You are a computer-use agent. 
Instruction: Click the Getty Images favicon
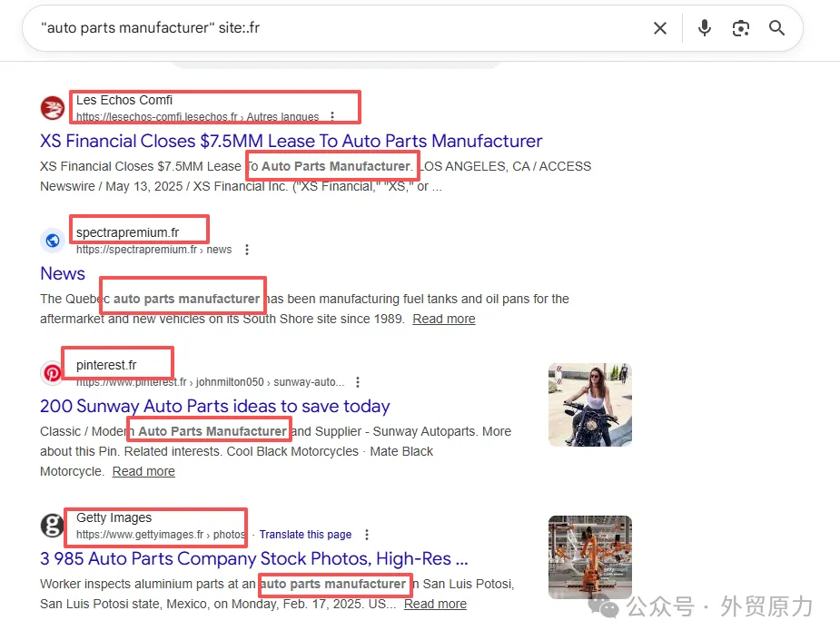[x=53, y=526]
